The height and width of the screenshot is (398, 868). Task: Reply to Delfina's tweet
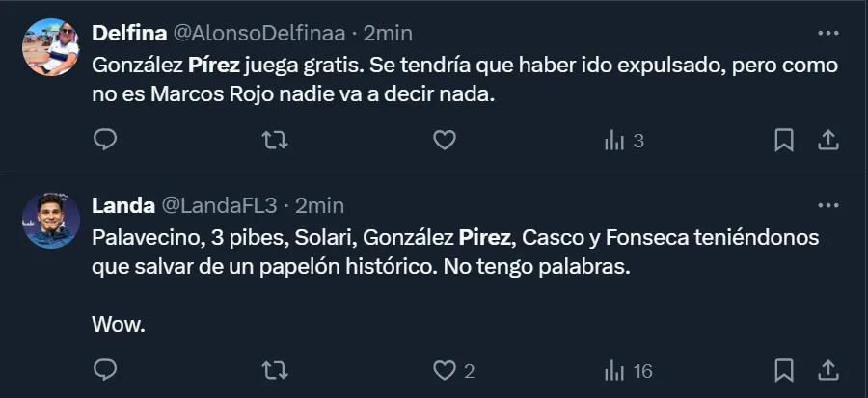105,141
